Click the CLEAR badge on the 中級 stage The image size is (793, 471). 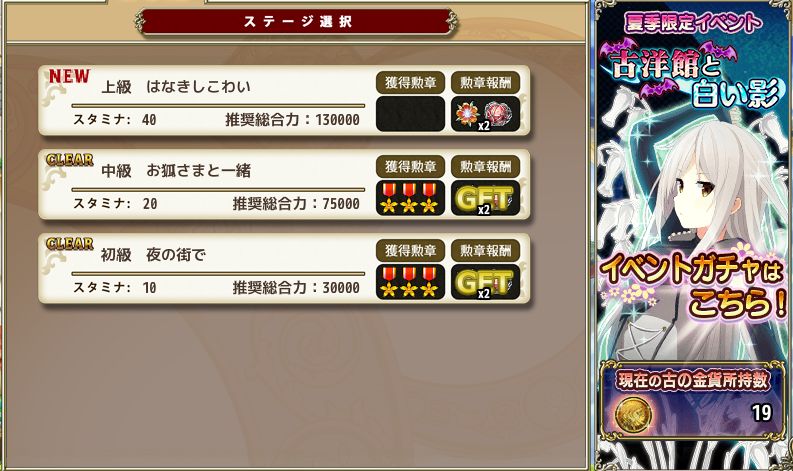click(69, 160)
